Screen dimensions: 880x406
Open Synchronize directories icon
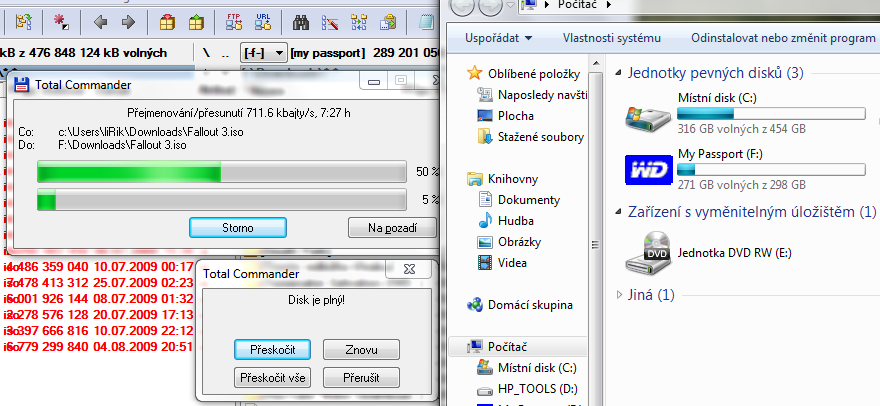pyautogui.click(x=359, y=22)
